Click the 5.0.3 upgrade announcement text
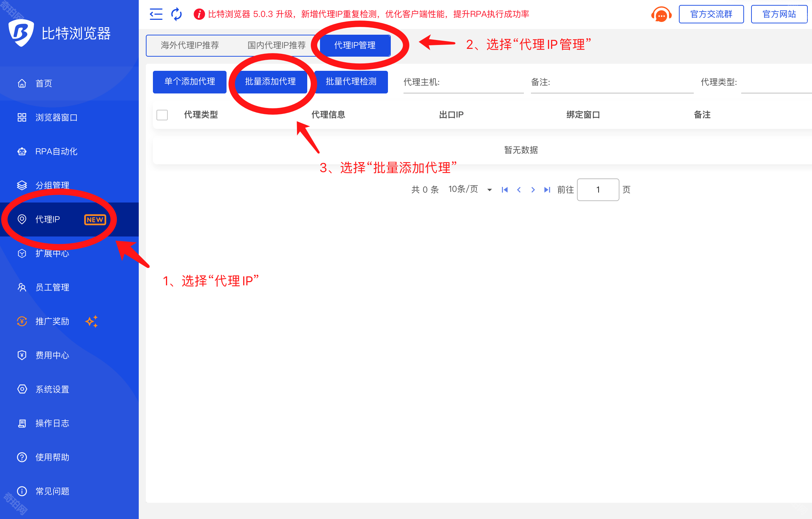The height and width of the screenshot is (519, 812). tap(368, 14)
